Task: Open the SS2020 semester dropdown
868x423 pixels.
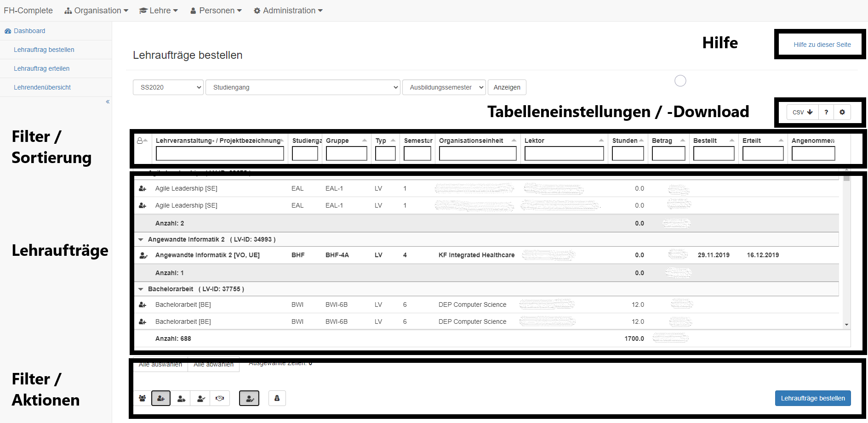Action: pos(168,87)
